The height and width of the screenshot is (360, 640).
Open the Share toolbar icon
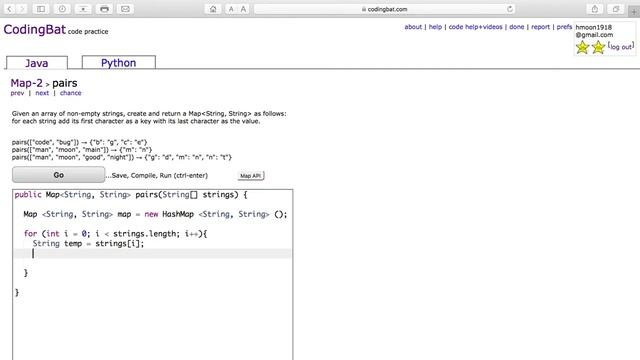pyautogui.click(x=595, y=9)
